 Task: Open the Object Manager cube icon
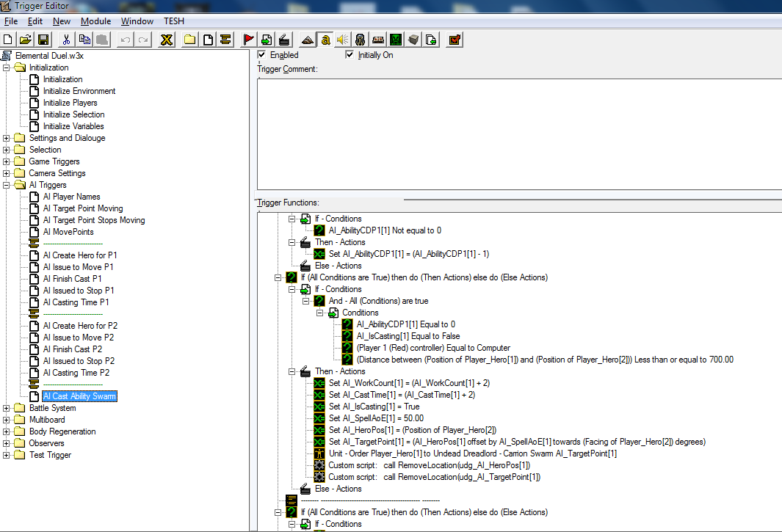pos(413,40)
